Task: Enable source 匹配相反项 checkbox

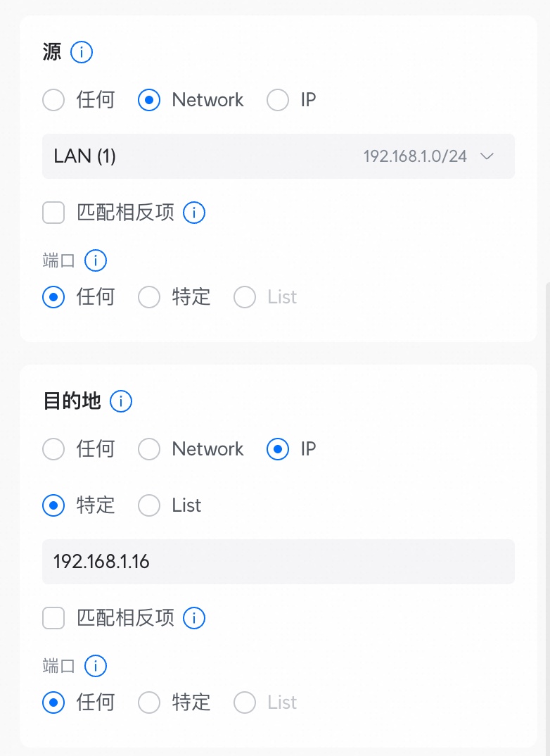Action: click(x=53, y=213)
